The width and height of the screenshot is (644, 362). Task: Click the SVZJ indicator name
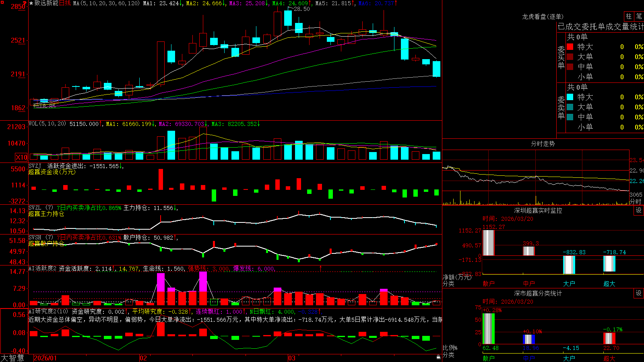tap(35, 166)
